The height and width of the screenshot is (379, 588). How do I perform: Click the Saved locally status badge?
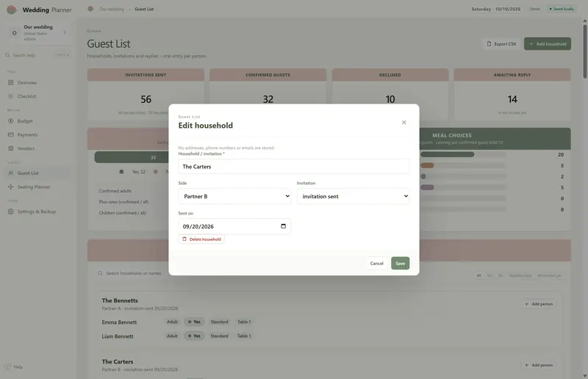[x=562, y=9]
